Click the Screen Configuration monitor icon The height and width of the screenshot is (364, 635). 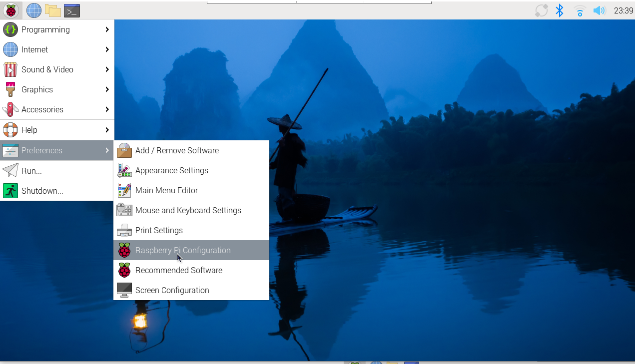(x=124, y=290)
